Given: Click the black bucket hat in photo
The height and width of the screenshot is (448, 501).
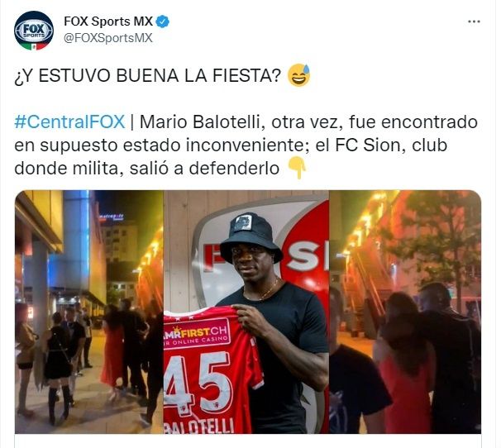Looking at the screenshot, I should pyautogui.click(x=250, y=238).
